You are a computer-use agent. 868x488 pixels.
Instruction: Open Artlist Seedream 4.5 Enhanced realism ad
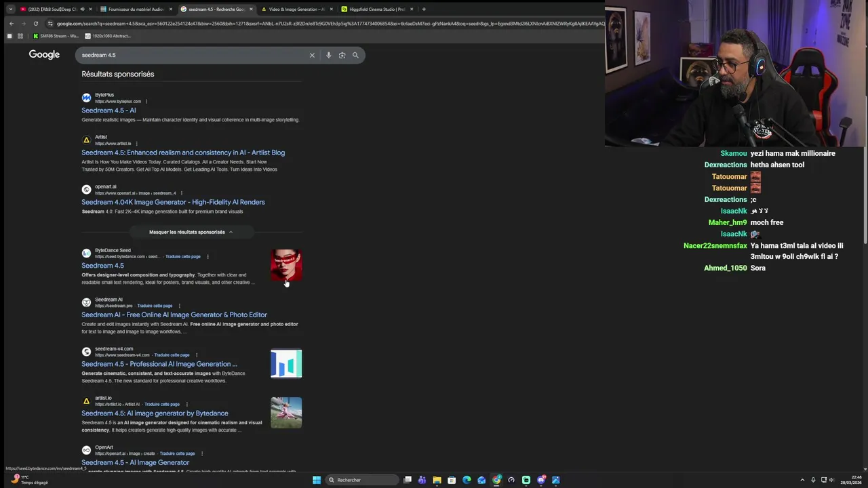tap(183, 152)
